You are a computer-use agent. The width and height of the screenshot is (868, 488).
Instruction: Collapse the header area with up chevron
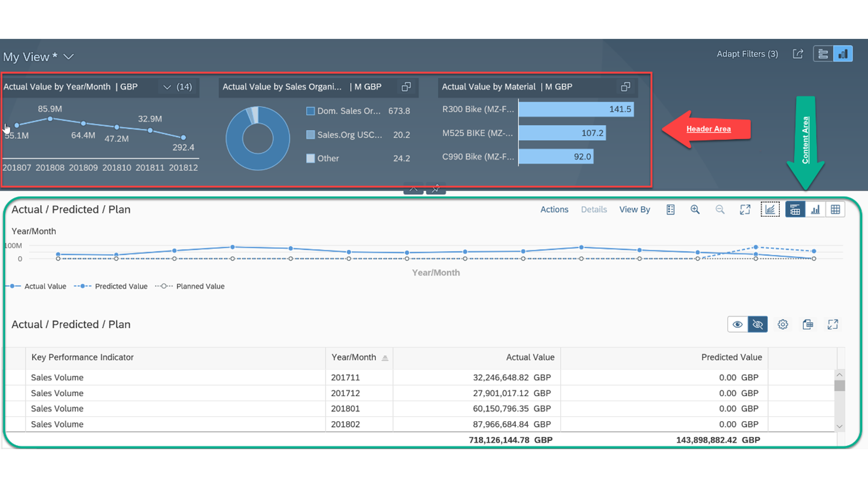[414, 189]
